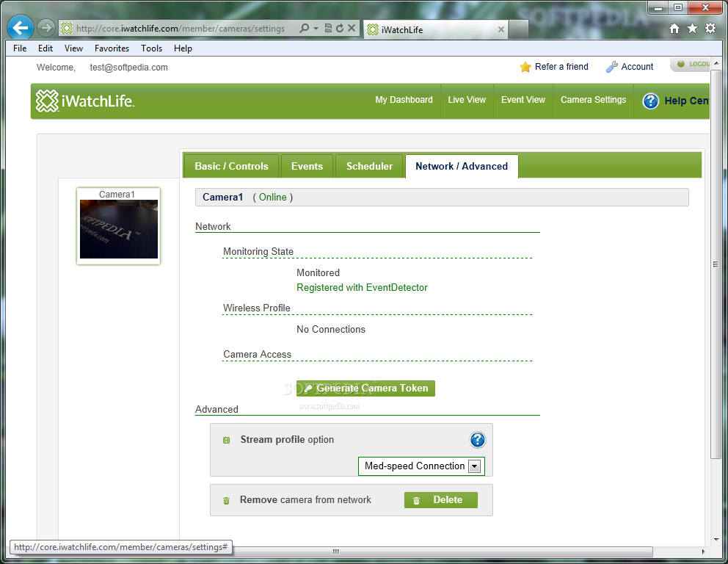Select the iWatchLife browser tab
Image resolution: width=728 pixels, height=564 pixels.
click(435, 29)
